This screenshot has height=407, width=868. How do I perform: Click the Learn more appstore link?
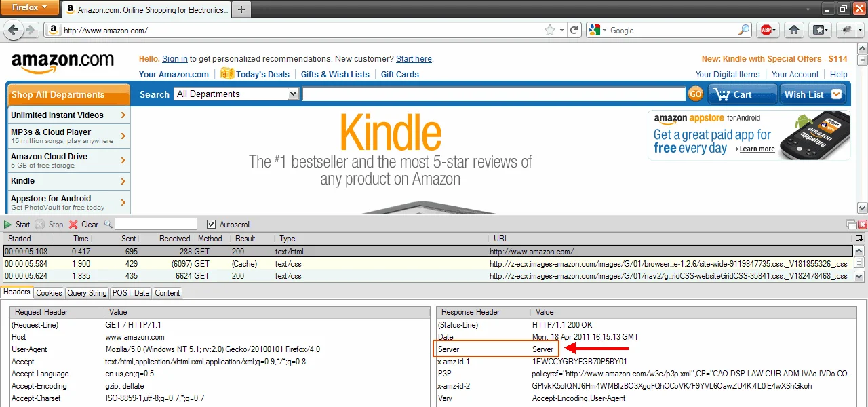pos(757,149)
